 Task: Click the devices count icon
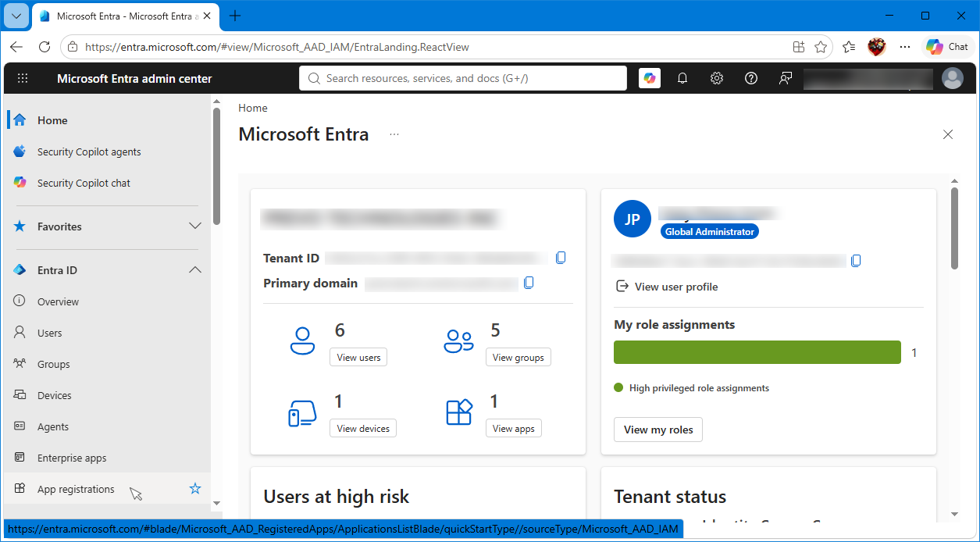point(302,413)
